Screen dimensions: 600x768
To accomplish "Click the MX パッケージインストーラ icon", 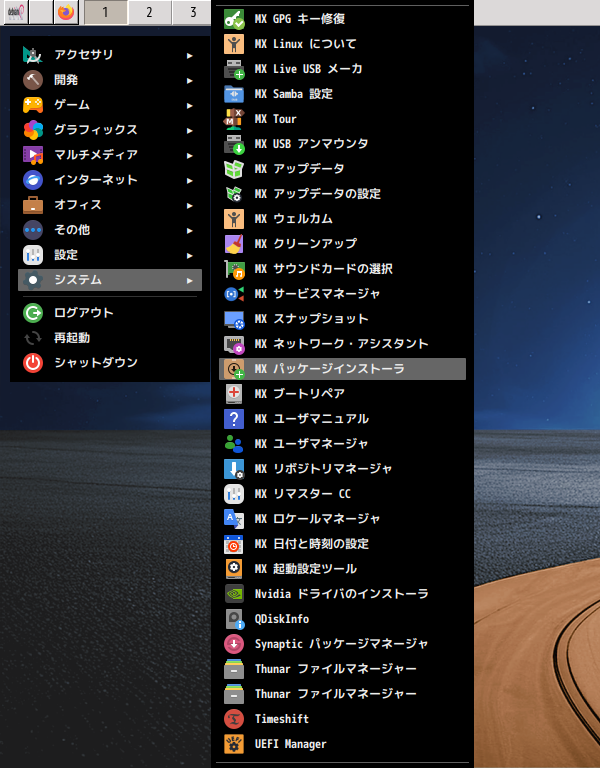I will [x=234, y=369].
